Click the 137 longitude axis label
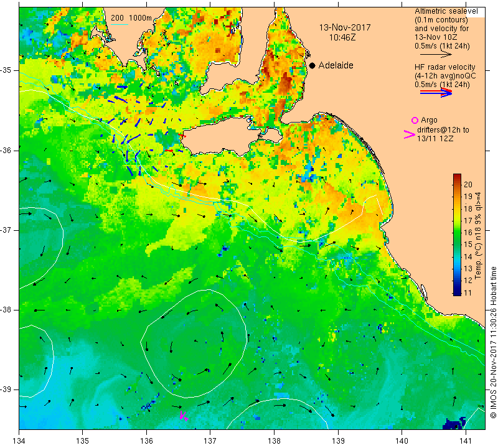The image size is (498, 448). coord(210,441)
